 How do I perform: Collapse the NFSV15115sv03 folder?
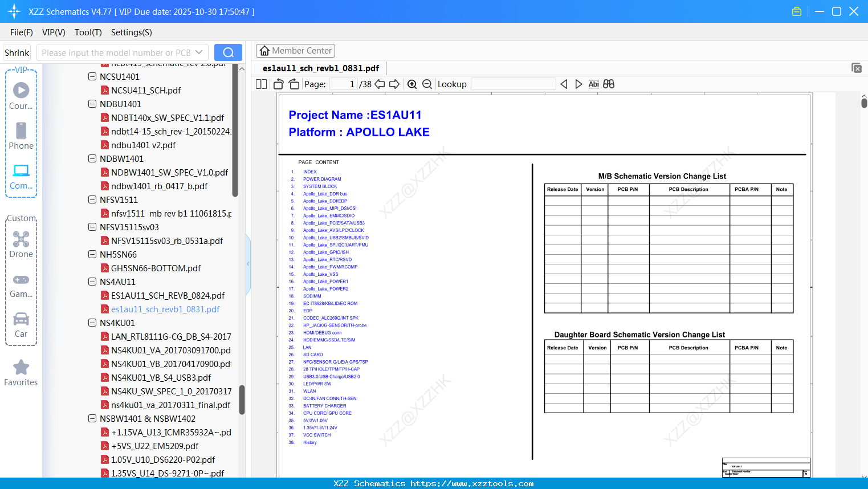(92, 227)
